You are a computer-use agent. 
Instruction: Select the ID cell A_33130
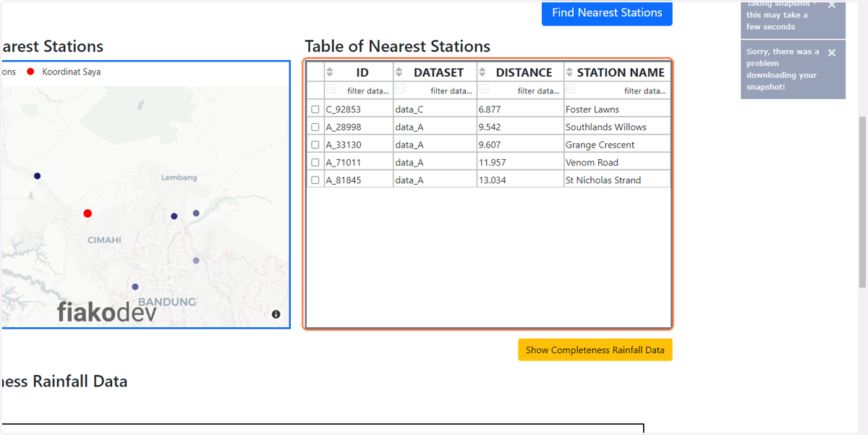(x=359, y=145)
